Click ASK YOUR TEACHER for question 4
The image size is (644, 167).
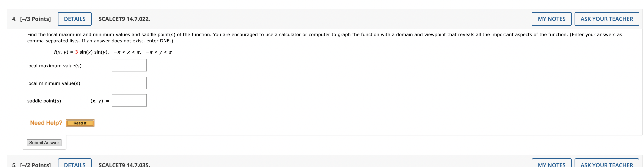point(607,19)
